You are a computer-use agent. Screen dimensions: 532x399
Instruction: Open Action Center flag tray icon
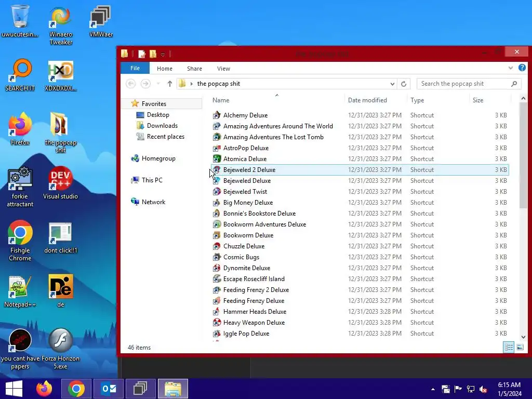point(458,389)
